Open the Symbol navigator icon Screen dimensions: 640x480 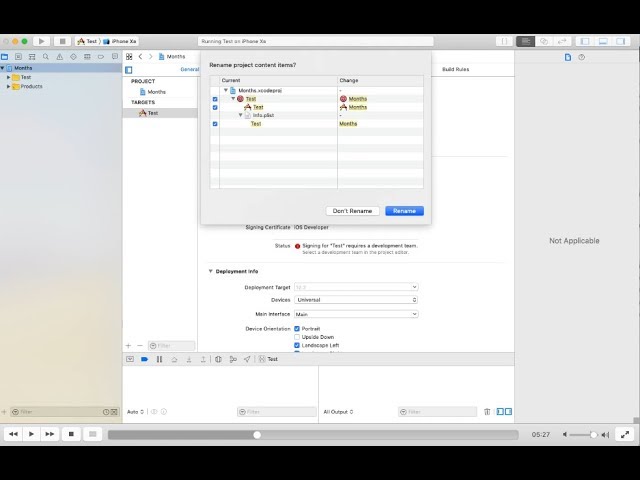tap(32, 57)
